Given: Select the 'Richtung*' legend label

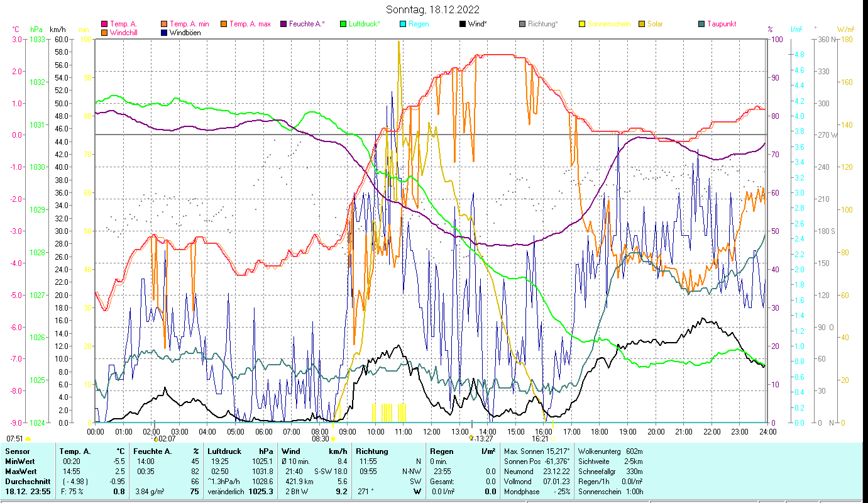Looking at the screenshot, I should click(543, 25).
